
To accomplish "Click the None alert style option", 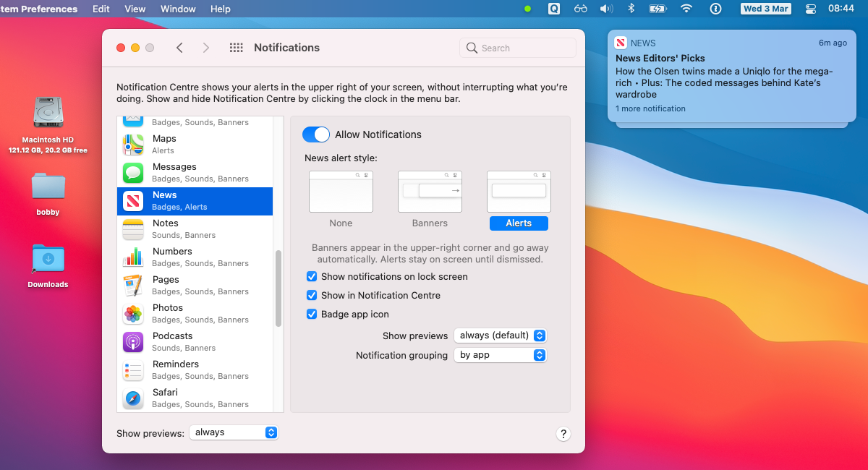I will pos(341,191).
